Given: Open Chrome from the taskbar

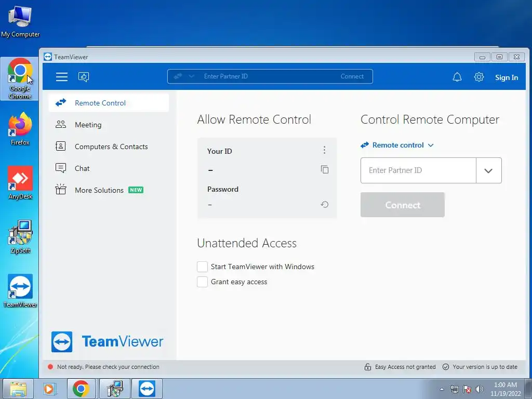Looking at the screenshot, I should pyautogui.click(x=81, y=389).
